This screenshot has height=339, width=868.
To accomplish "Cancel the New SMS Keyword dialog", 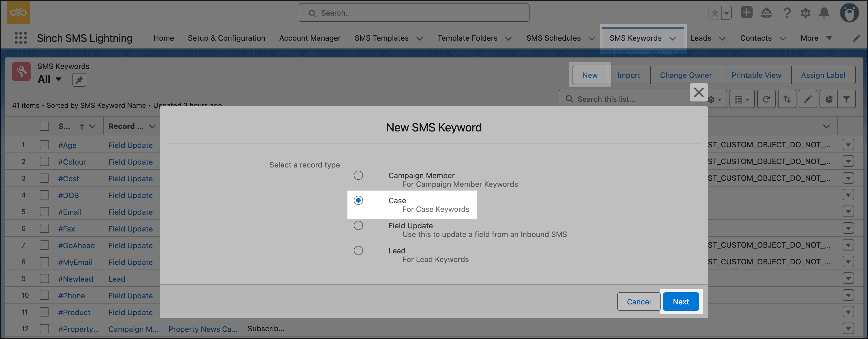I will click(639, 302).
